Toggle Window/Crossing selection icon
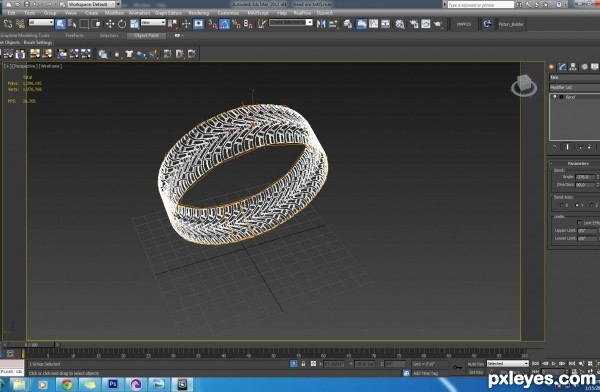Image resolution: width=600 pixels, height=392 pixels. [96, 24]
